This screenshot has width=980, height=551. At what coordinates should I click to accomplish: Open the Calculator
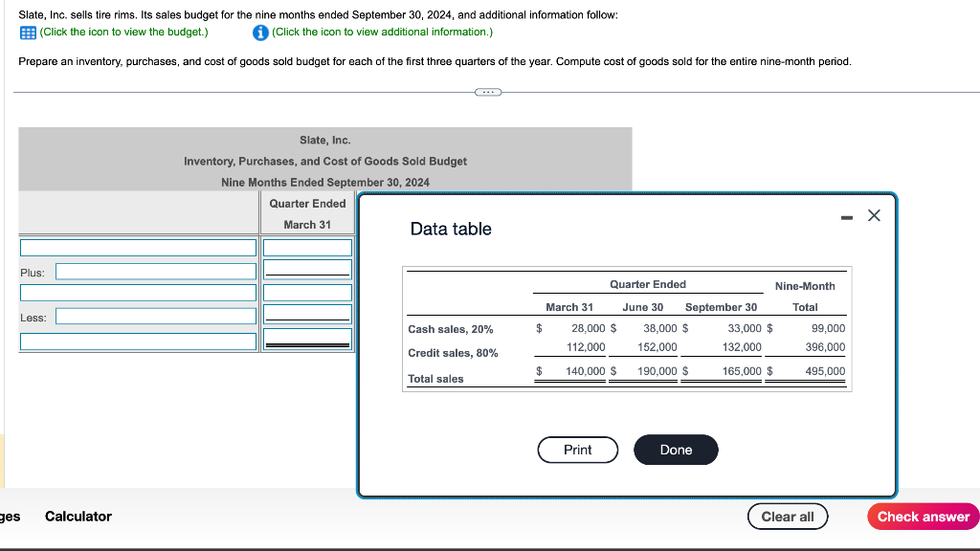(x=78, y=517)
